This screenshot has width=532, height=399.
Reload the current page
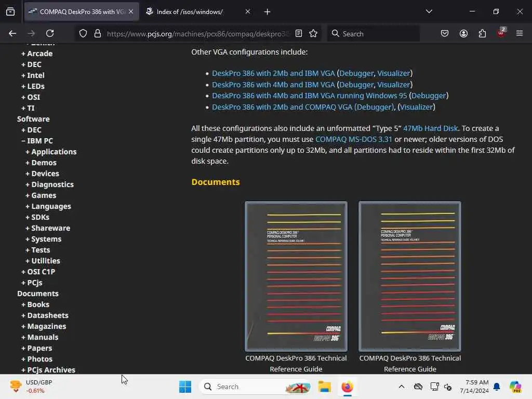pyautogui.click(x=50, y=33)
